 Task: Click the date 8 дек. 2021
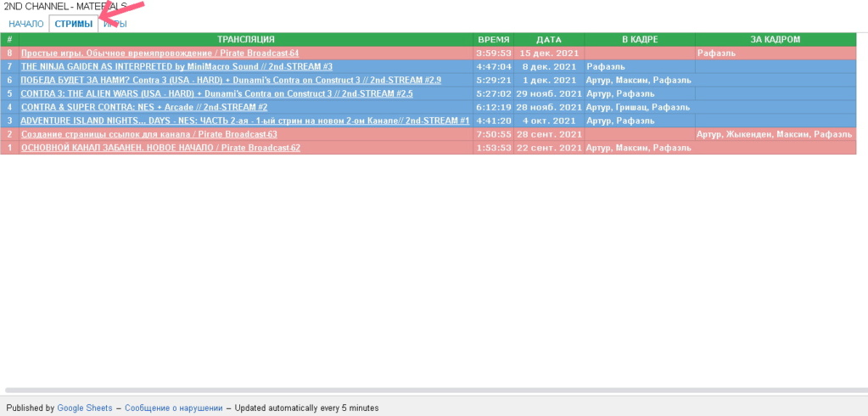[x=549, y=66]
